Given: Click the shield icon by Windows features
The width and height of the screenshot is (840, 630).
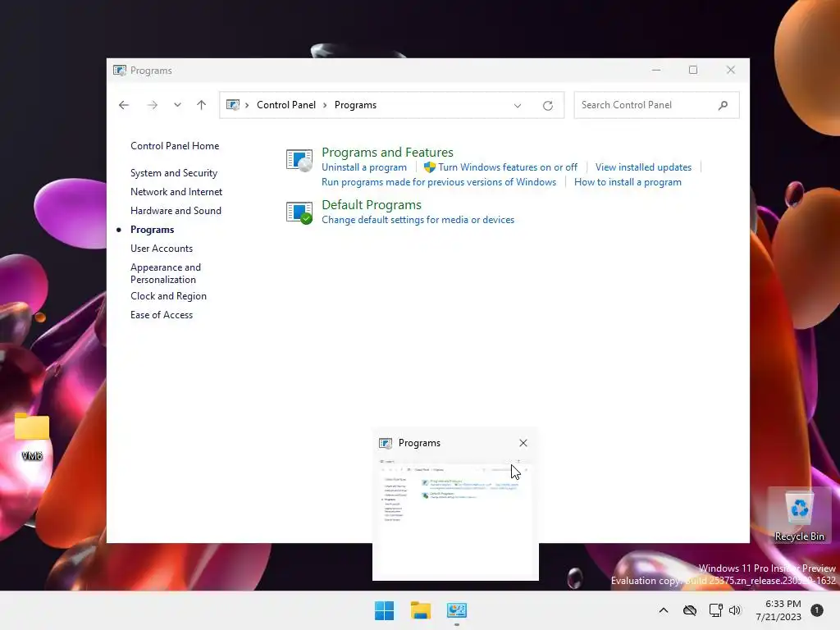Looking at the screenshot, I should pos(430,167).
